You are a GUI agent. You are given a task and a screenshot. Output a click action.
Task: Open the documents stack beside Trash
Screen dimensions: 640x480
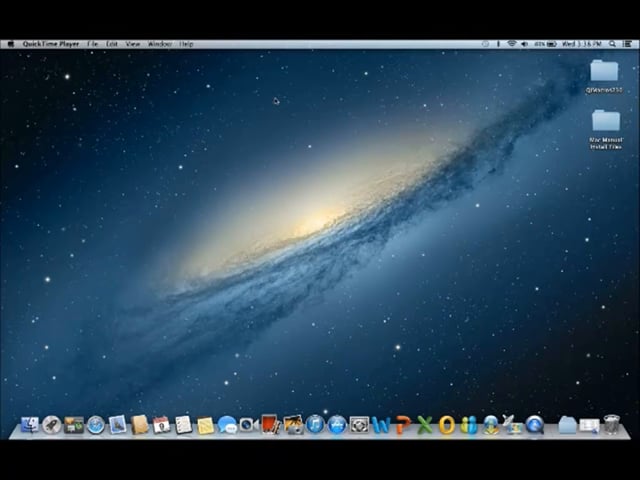tap(589, 426)
